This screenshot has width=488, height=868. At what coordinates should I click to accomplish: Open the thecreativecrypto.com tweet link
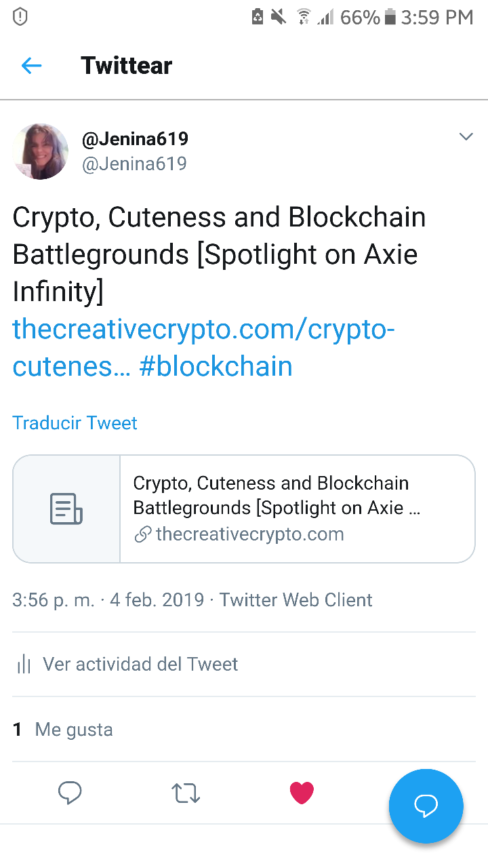click(x=203, y=330)
